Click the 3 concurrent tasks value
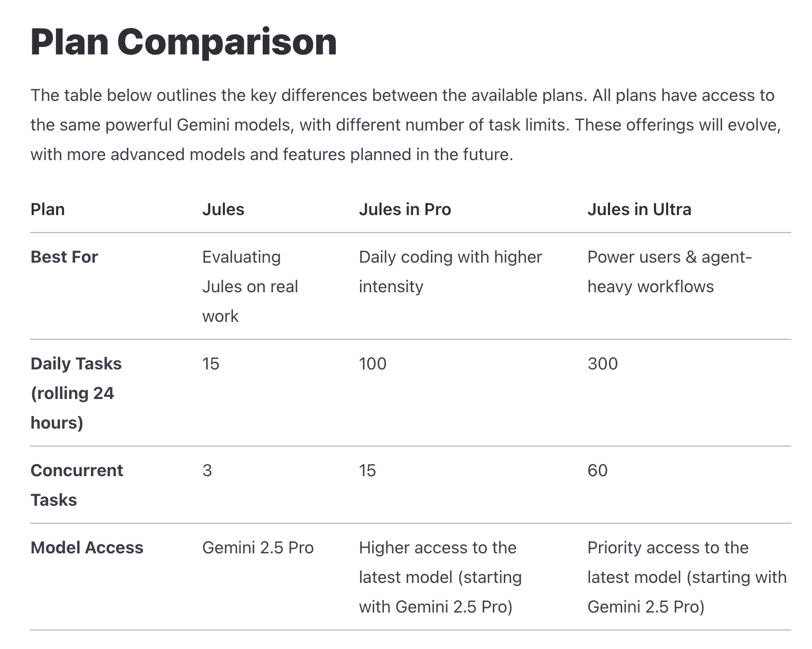Screen dimensions: 812x649 207,470
